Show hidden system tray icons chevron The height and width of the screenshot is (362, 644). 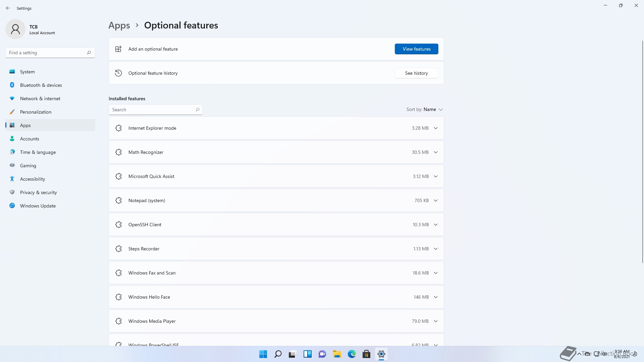579,354
